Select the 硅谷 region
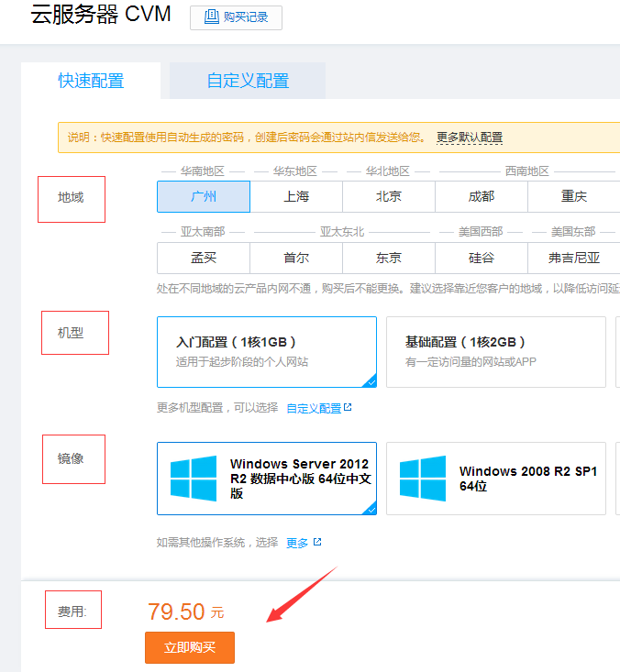Screen dimensions: 620x672 482,258
